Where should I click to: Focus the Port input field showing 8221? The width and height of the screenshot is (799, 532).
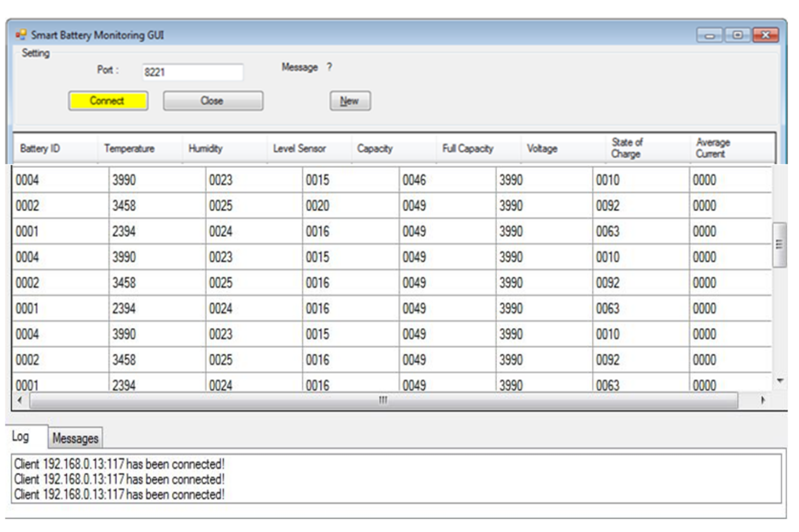click(193, 72)
